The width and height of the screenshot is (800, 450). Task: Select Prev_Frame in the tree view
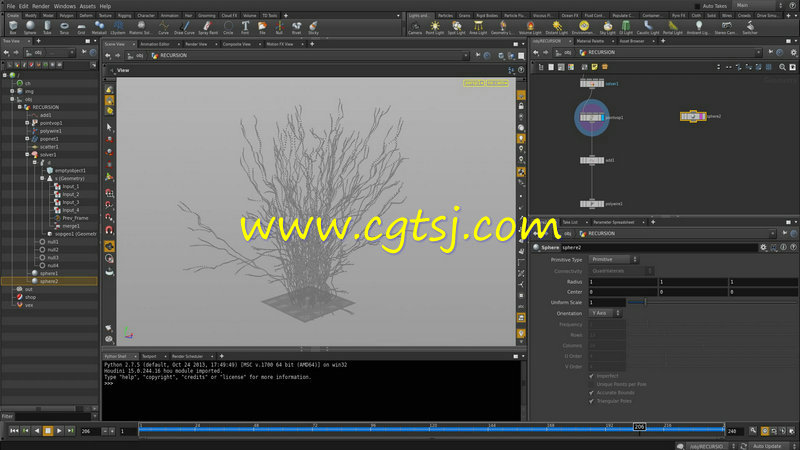pyautogui.click(x=75, y=218)
